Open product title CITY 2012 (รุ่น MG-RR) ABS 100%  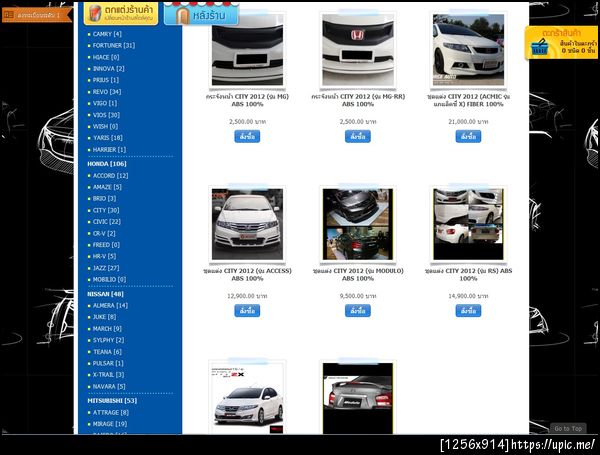click(358, 100)
